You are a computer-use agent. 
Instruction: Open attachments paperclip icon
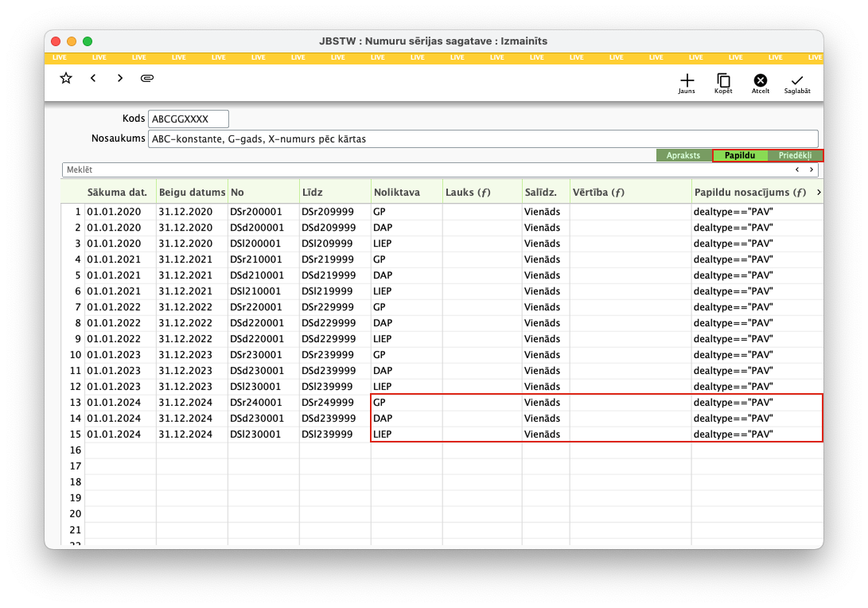tap(146, 78)
